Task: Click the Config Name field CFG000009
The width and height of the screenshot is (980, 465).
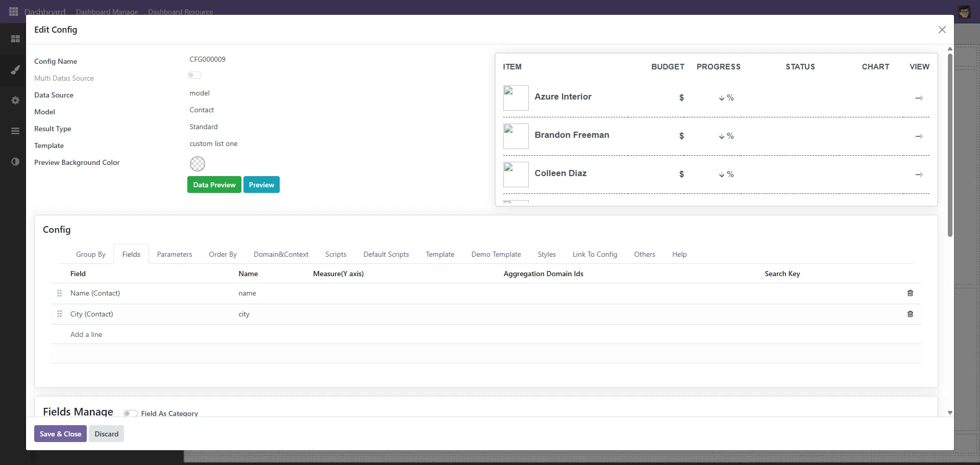Action: coord(207,60)
